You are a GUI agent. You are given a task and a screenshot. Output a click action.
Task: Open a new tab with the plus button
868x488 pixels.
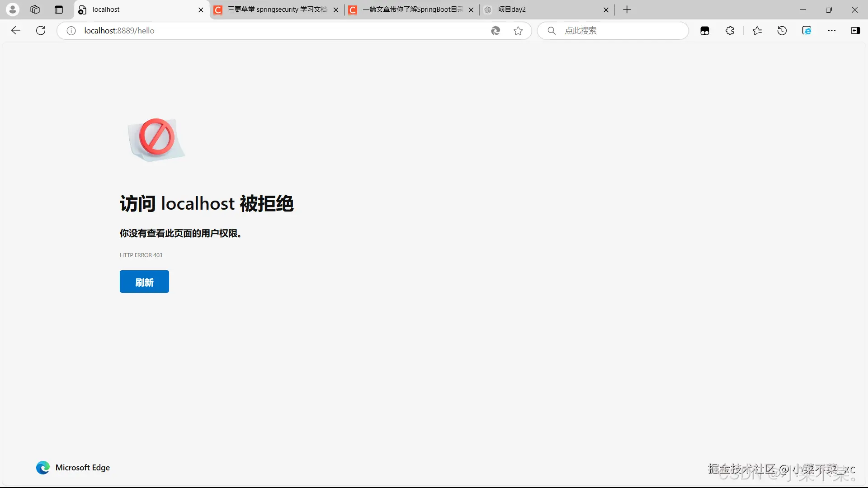coord(627,9)
